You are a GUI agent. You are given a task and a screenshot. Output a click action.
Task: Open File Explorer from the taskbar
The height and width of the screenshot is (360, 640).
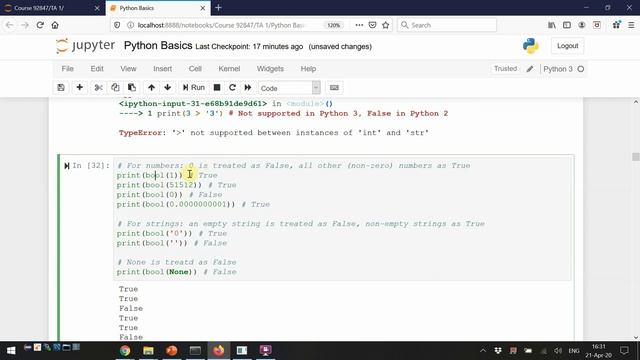[x=148, y=350]
